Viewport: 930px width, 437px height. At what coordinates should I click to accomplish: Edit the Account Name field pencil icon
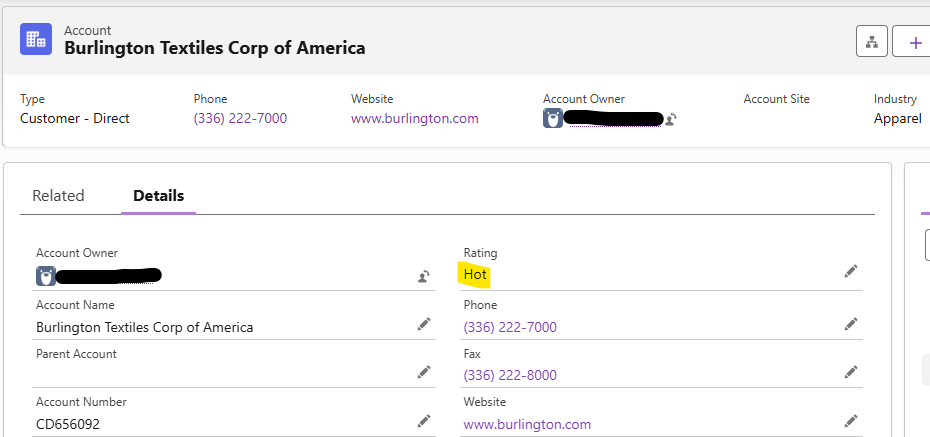click(x=423, y=324)
